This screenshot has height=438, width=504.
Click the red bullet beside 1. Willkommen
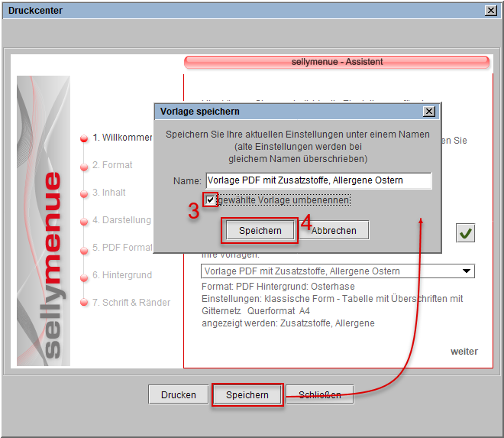84,138
